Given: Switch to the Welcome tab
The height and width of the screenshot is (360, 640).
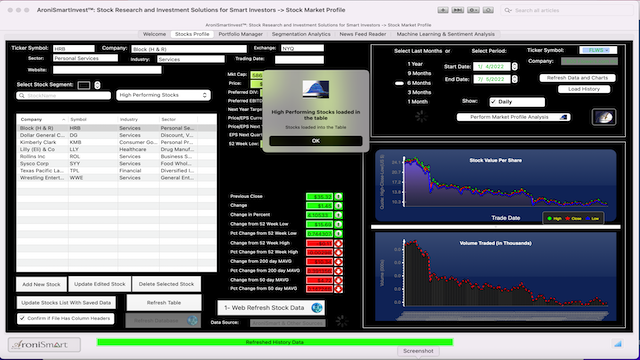Looking at the screenshot, I should (x=154, y=34).
